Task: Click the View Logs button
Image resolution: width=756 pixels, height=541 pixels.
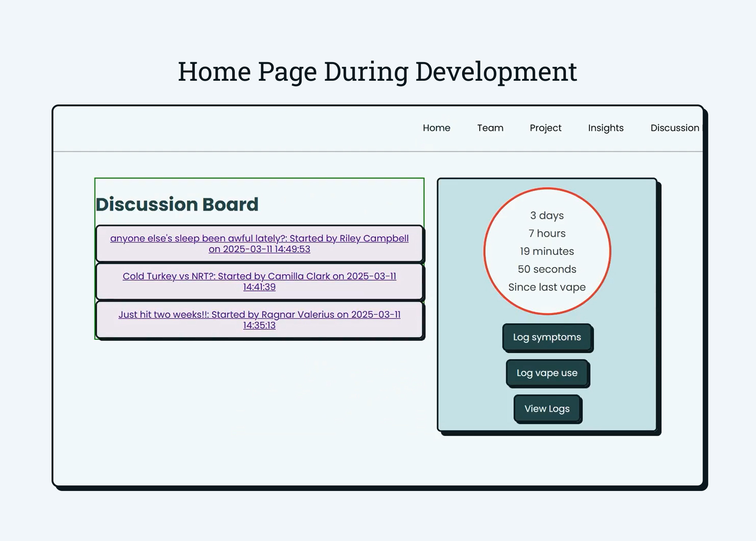Action: pyautogui.click(x=547, y=408)
